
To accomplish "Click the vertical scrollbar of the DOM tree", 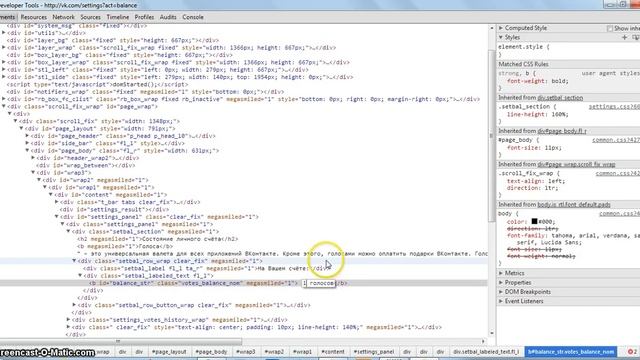I will click(491, 137).
